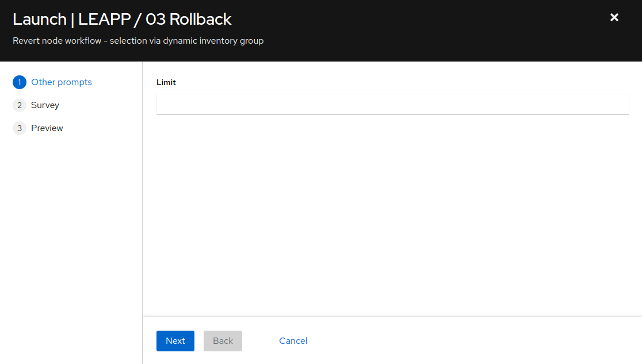
Task: Click the 'Revert node workflow' description text
Action: click(138, 41)
